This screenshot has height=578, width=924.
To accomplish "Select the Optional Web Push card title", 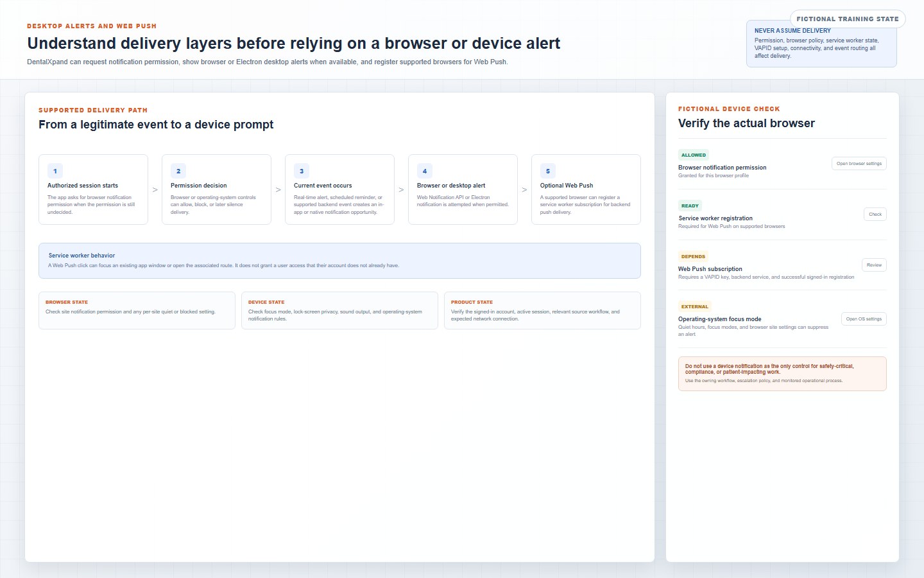I will click(567, 186).
